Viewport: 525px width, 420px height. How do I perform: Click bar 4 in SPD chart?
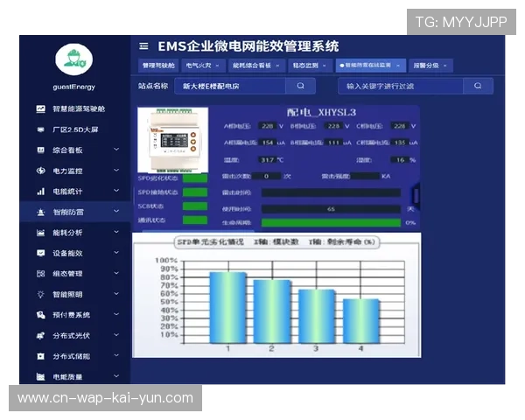coord(361,321)
